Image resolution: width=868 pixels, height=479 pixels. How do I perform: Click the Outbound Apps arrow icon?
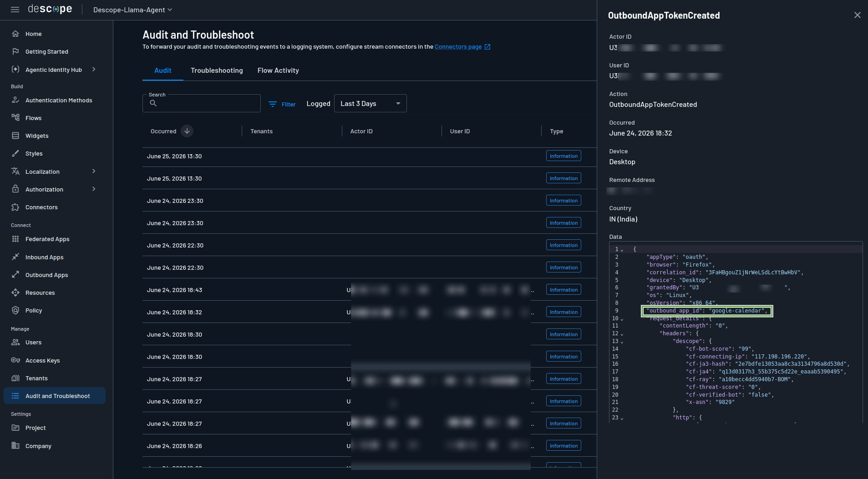click(x=15, y=275)
